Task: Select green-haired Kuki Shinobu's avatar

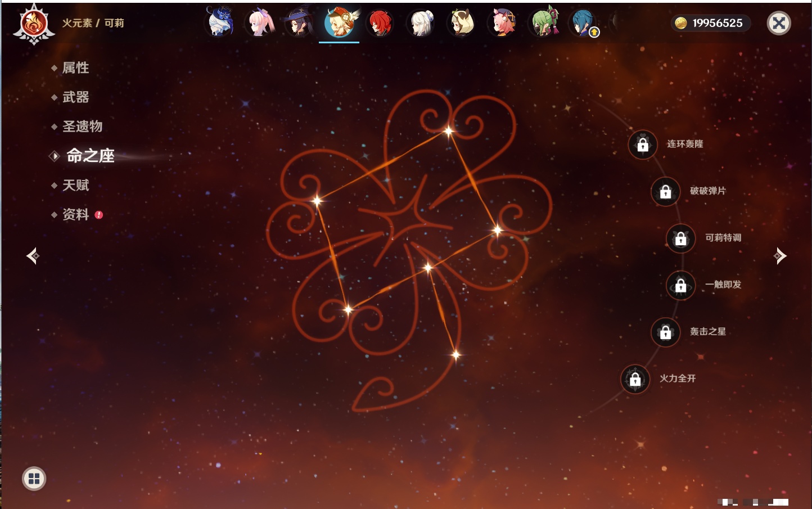Action: [543, 22]
